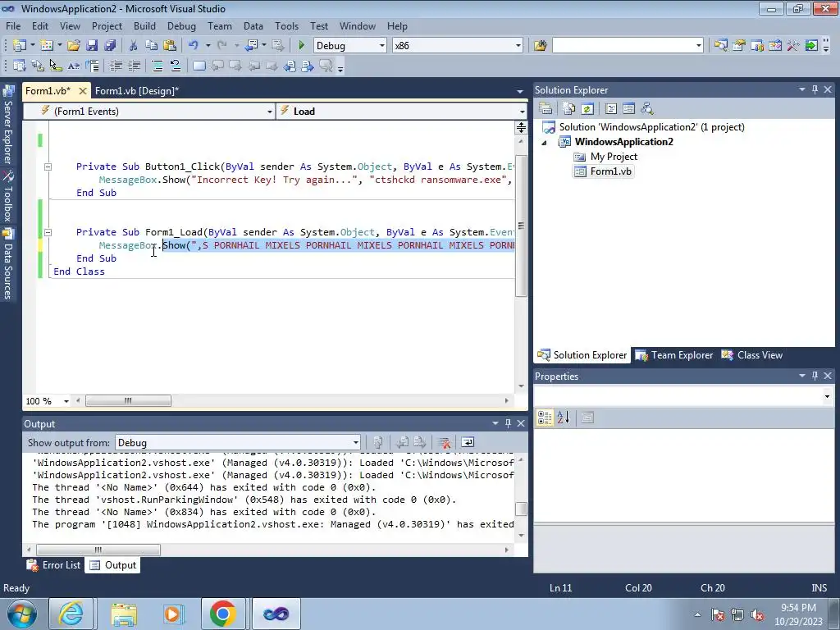Increase line indent using the toolbar icon

134,66
